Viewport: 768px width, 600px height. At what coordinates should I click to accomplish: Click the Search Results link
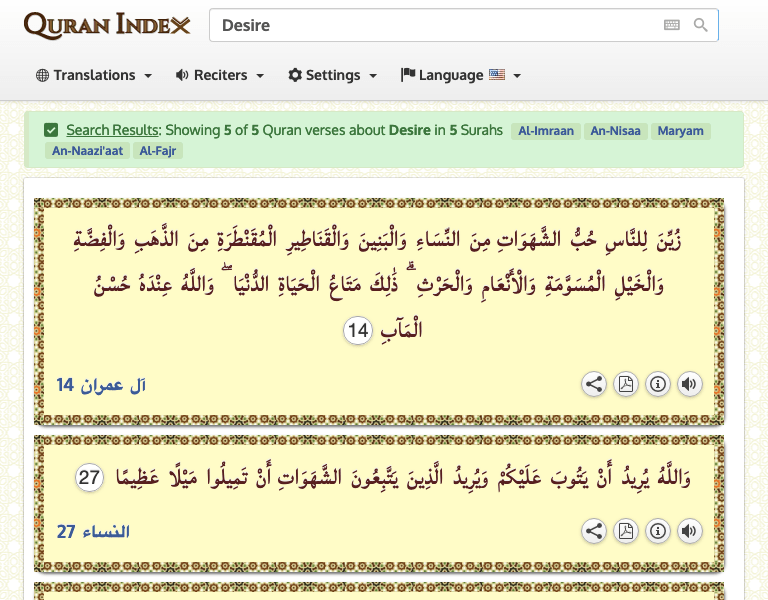[x=113, y=130]
